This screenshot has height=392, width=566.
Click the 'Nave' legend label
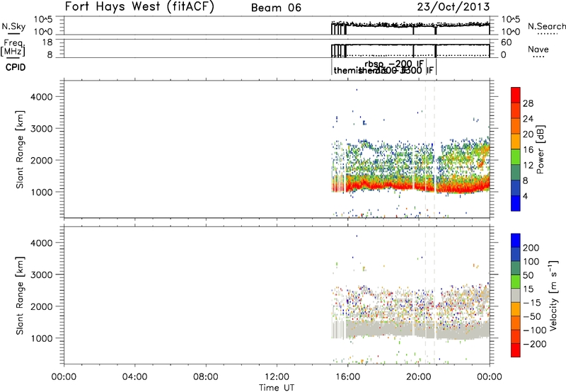(538, 49)
